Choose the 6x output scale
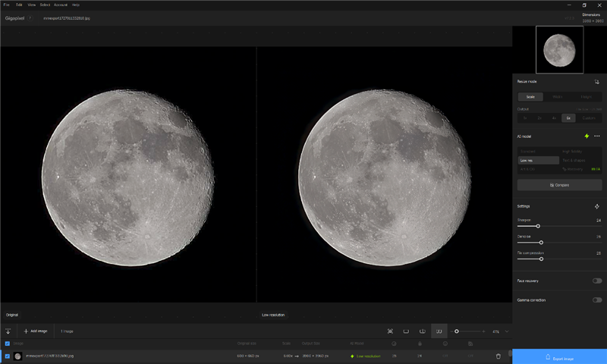607x364 pixels. tap(568, 118)
